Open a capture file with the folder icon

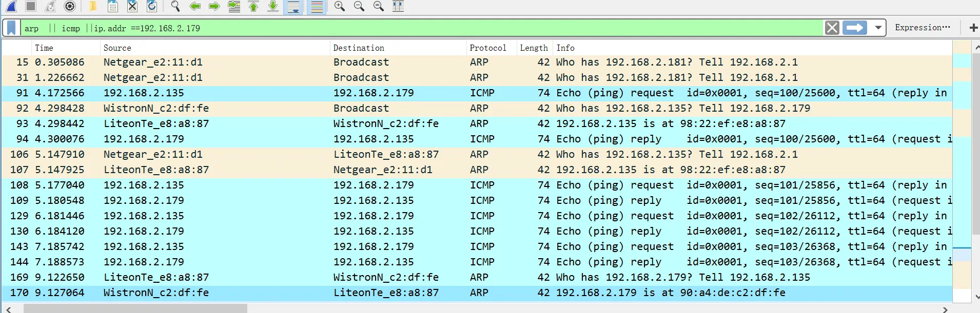click(93, 6)
